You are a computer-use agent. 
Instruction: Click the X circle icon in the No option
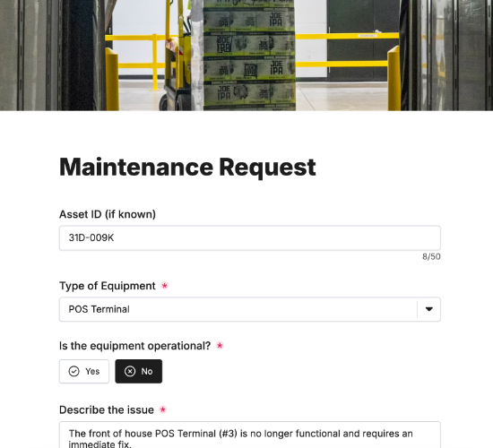(x=130, y=371)
